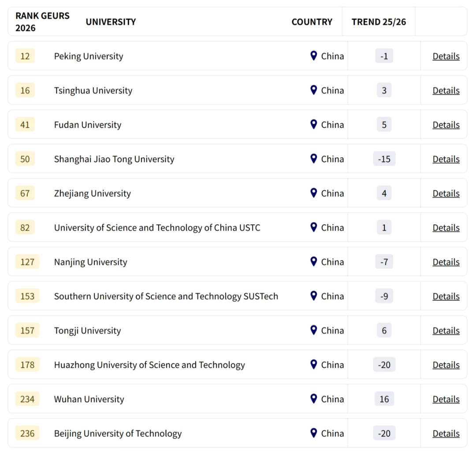The image size is (476, 455).
Task: Sort by the RANK GEURS 2026 column header
Action: [42, 21]
